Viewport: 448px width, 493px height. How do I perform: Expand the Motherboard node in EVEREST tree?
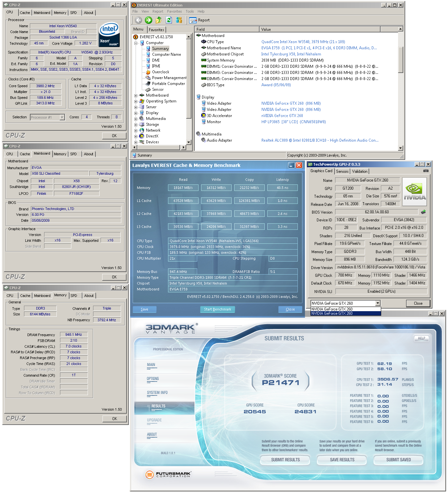tap(136, 96)
